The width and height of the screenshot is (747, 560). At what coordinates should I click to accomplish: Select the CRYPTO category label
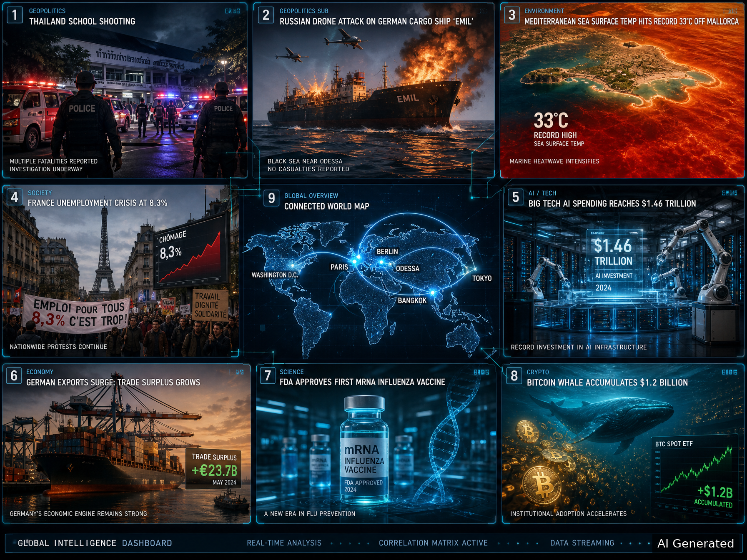pyautogui.click(x=538, y=372)
